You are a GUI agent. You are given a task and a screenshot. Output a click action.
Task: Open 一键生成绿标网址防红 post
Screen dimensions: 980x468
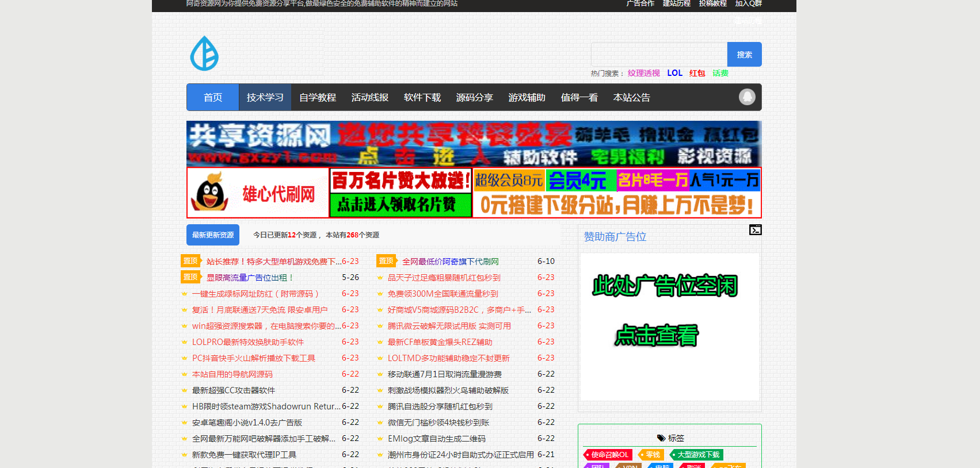point(256,293)
